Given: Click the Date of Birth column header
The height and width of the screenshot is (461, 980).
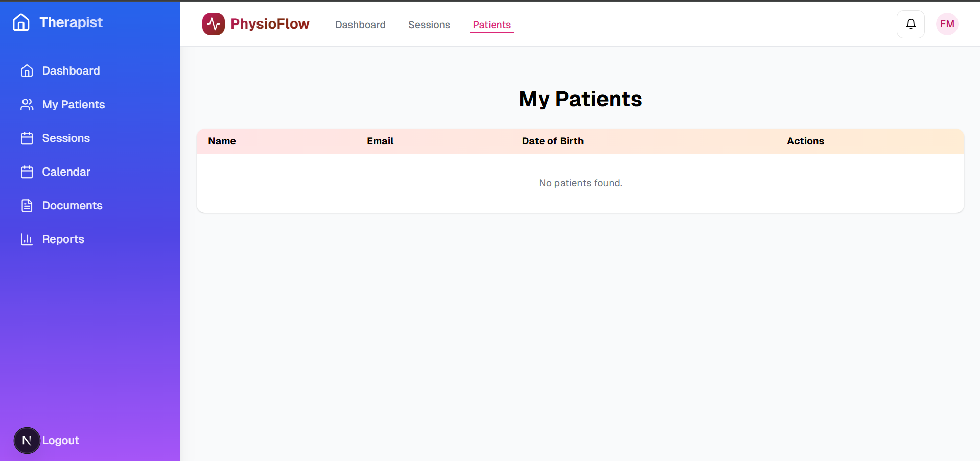Looking at the screenshot, I should click(x=552, y=141).
